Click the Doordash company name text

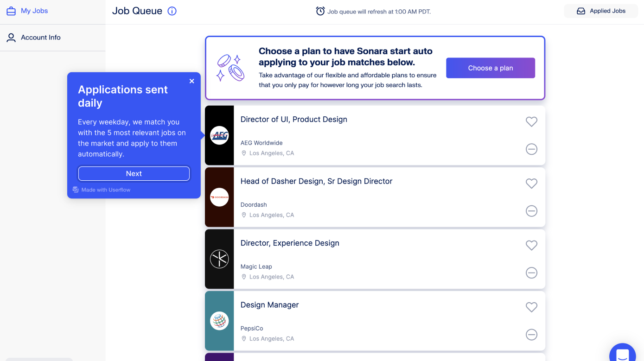(254, 205)
